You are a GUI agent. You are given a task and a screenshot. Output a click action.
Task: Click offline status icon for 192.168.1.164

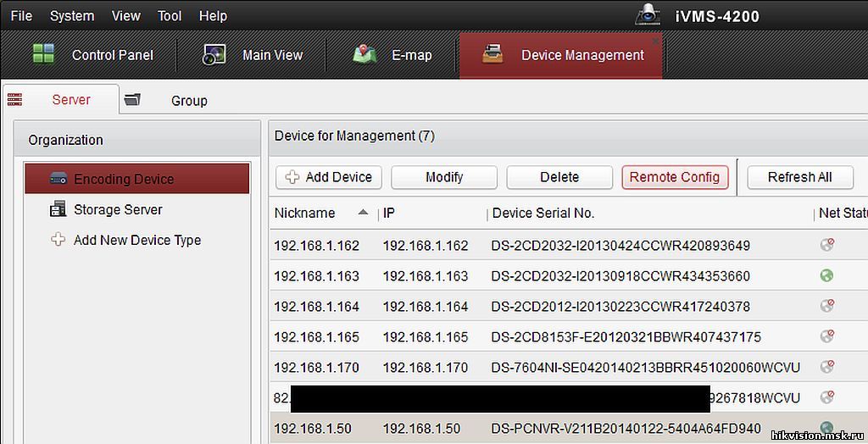click(827, 305)
